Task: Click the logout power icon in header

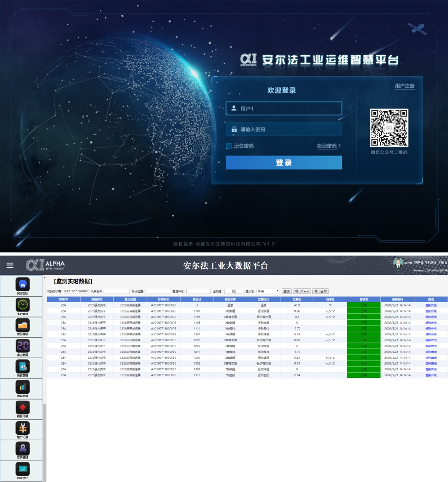Action: (x=446, y=262)
